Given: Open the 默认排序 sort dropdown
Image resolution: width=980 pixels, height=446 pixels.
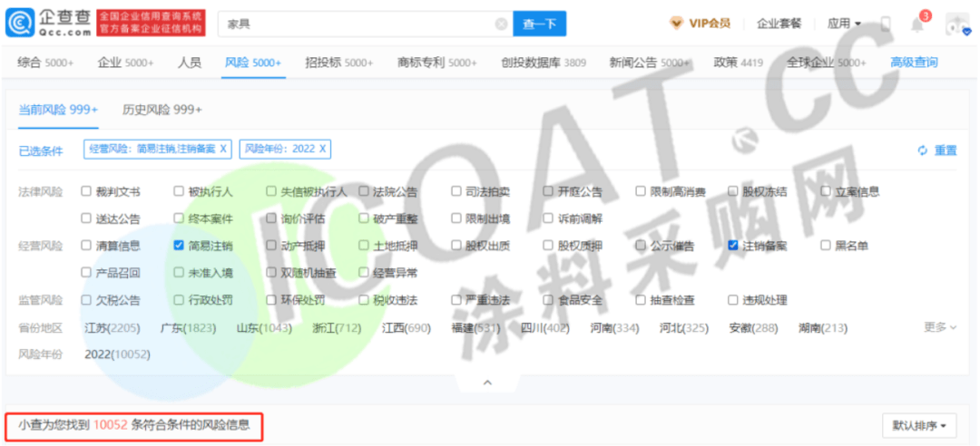Looking at the screenshot, I should (x=919, y=424).
